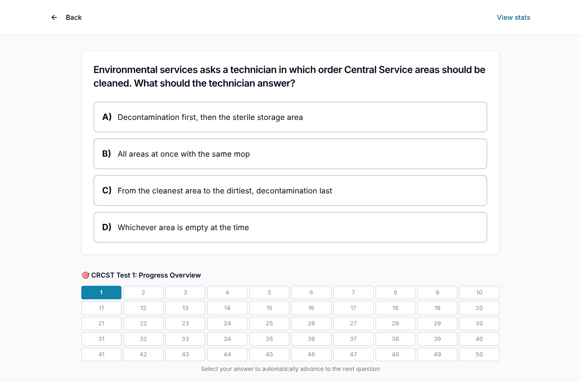Go to question 14

(227, 308)
